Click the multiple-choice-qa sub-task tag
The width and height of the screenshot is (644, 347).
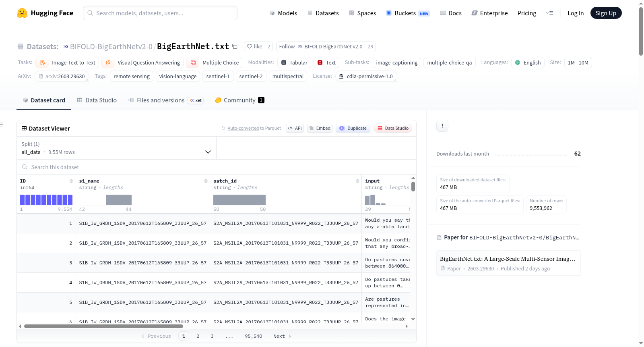click(450, 62)
